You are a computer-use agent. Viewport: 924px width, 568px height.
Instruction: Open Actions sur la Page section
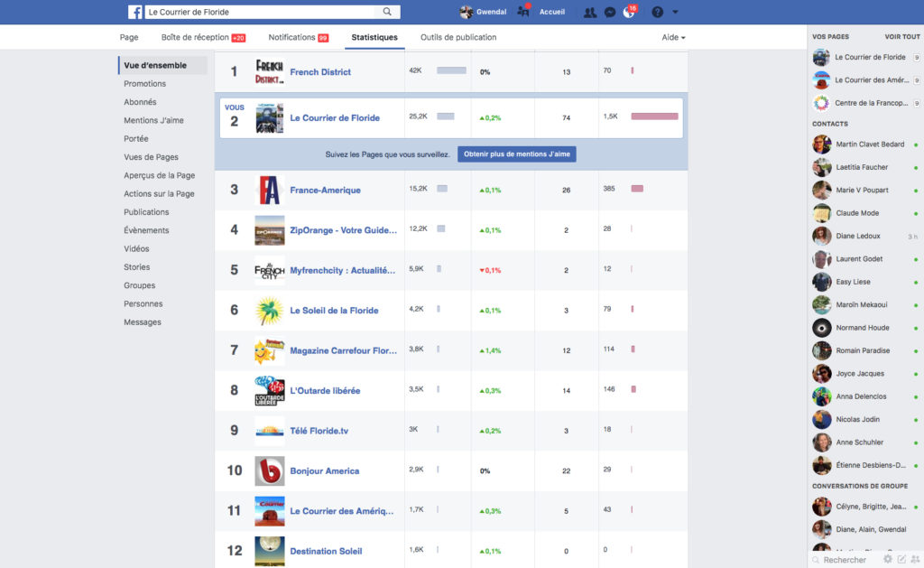(159, 193)
